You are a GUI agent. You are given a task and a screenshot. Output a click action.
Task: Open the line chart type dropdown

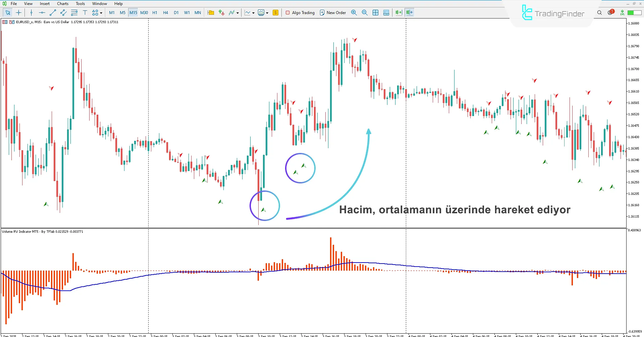[x=253, y=13]
